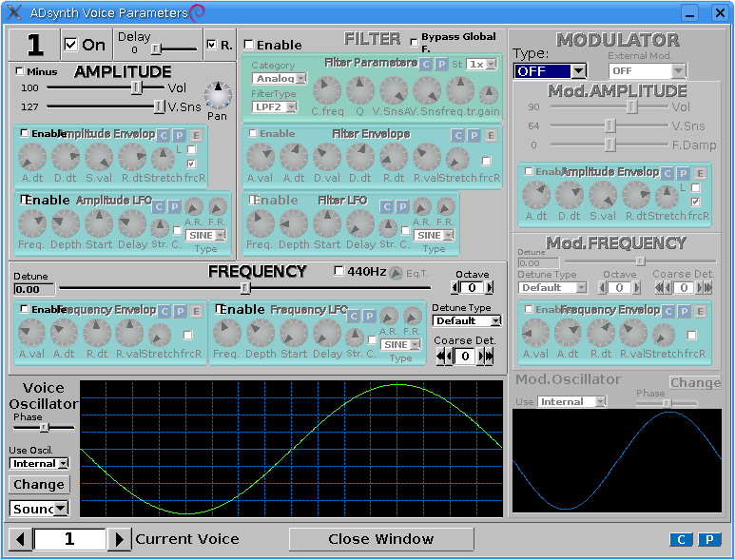Viewport: 735px width, 560px height.
Task: Click the Eq.T. knob next to 440Hz
Action: [x=397, y=273]
